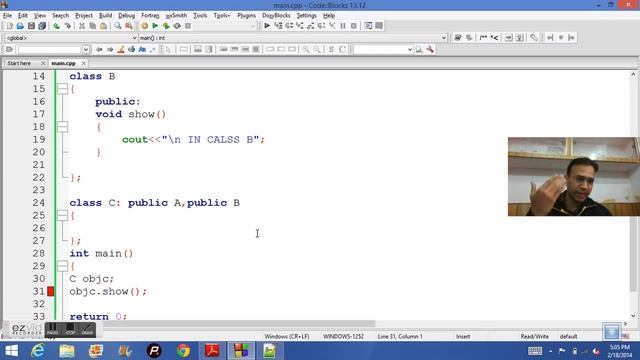Toggle breakpoint marker on line 31
Screen dimensions: 640x360
click(x=51, y=291)
